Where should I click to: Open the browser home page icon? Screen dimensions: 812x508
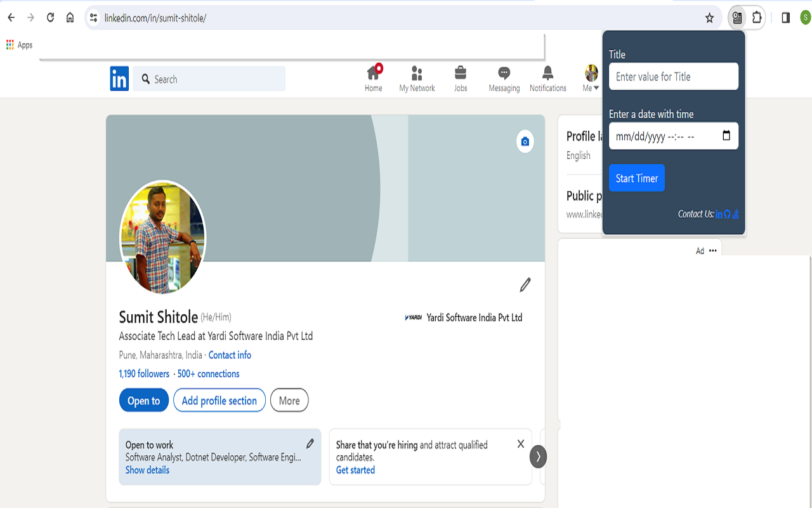70,18
